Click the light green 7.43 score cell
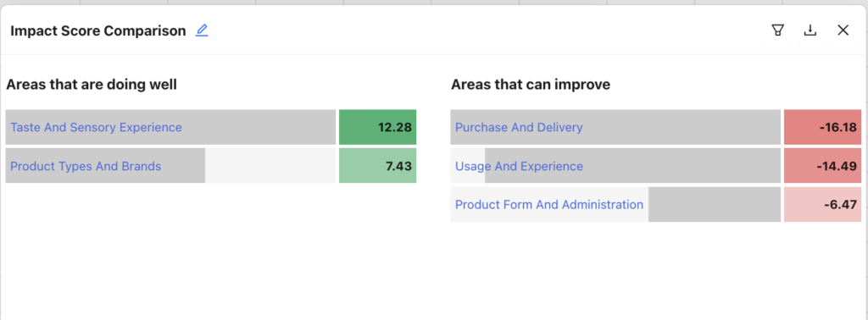Image resolution: width=868 pixels, height=320 pixels. point(377,166)
